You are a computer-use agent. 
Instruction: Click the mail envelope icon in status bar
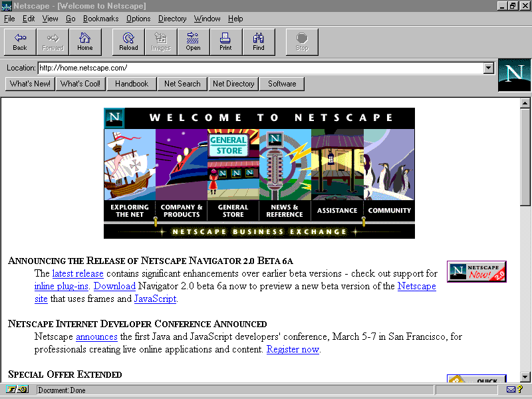tap(511, 390)
